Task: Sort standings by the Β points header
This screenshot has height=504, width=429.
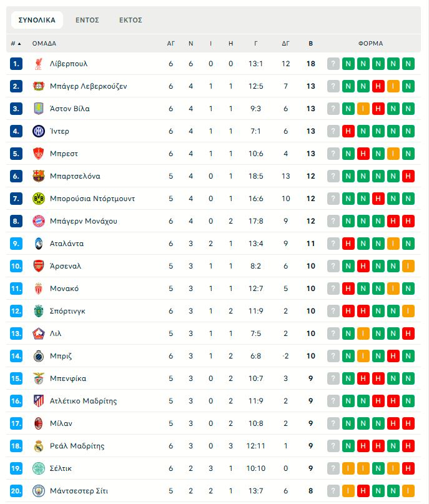Action: pyautogui.click(x=311, y=44)
